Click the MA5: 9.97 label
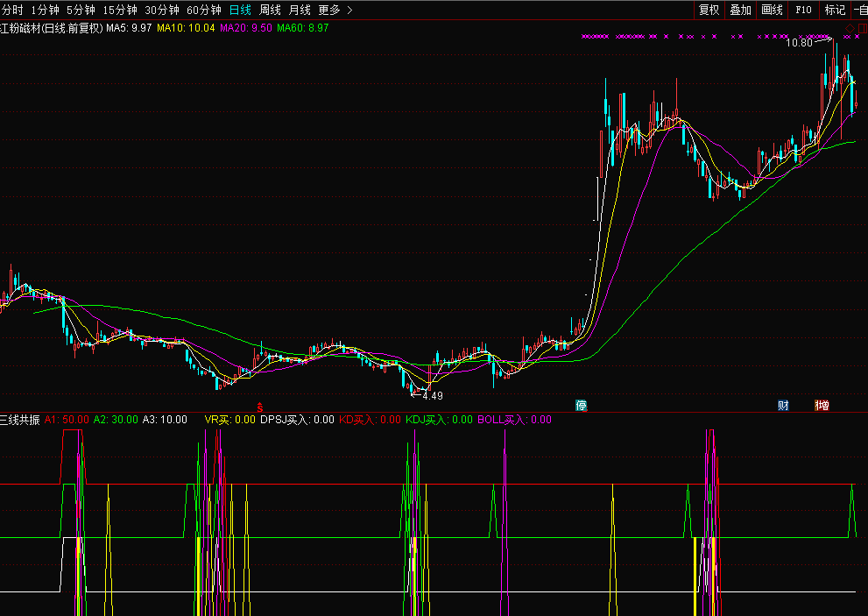Viewport: 868px width, 616px height. [129, 28]
